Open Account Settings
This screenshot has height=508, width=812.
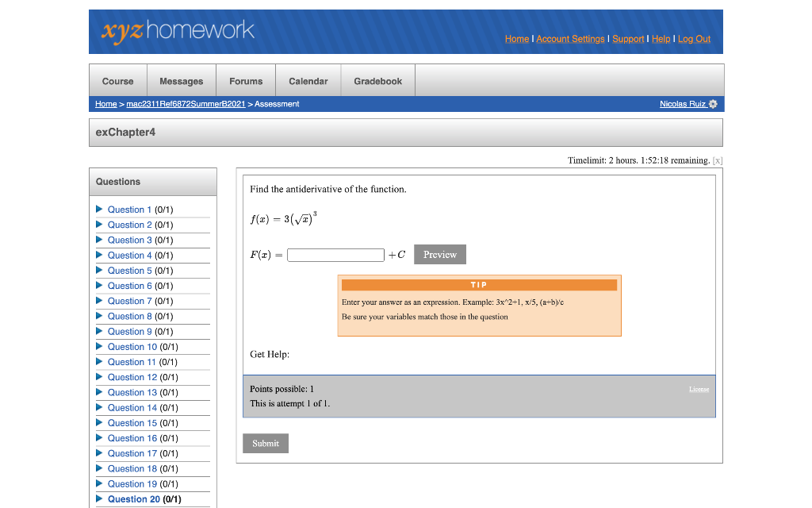(x=570, y=38)
